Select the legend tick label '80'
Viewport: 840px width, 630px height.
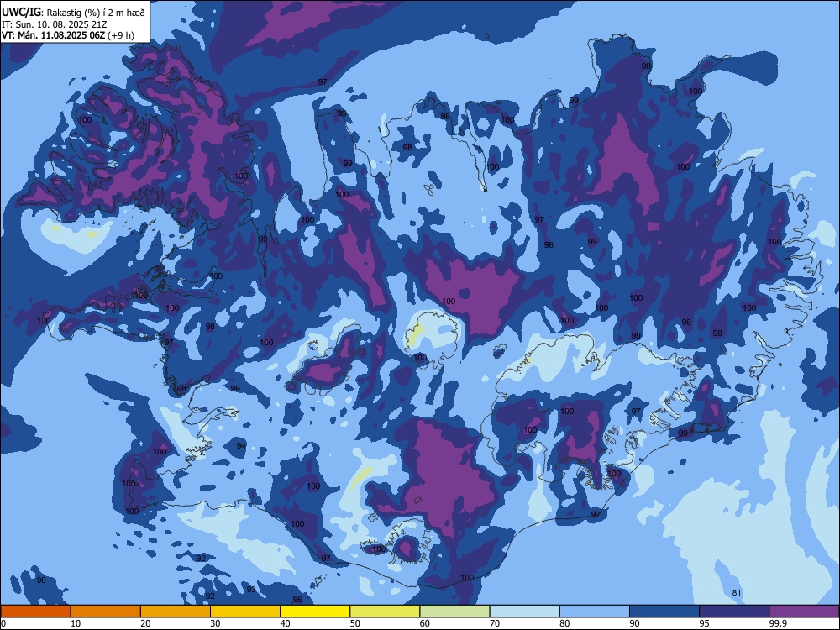coord(564,623)
